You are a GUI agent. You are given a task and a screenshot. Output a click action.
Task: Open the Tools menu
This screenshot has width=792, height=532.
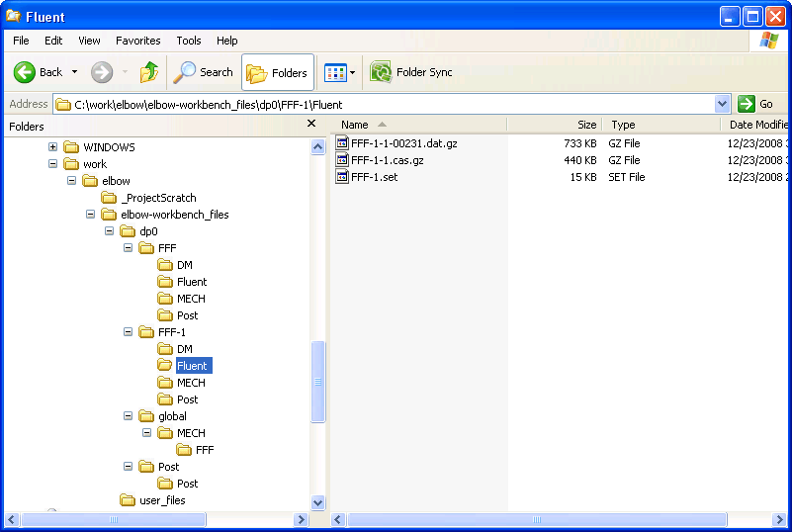189,41
